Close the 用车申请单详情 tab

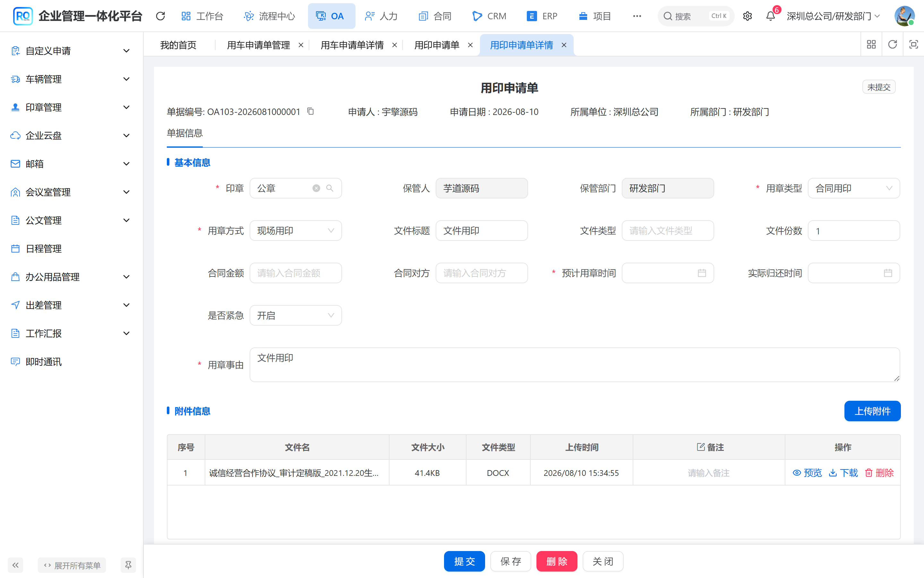click(x=394, y=45)
